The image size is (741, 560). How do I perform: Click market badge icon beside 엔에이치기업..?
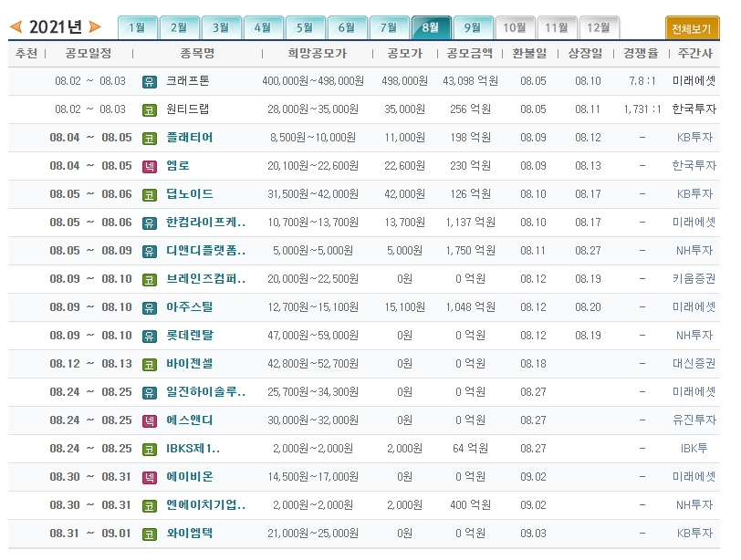coord(150,506)
